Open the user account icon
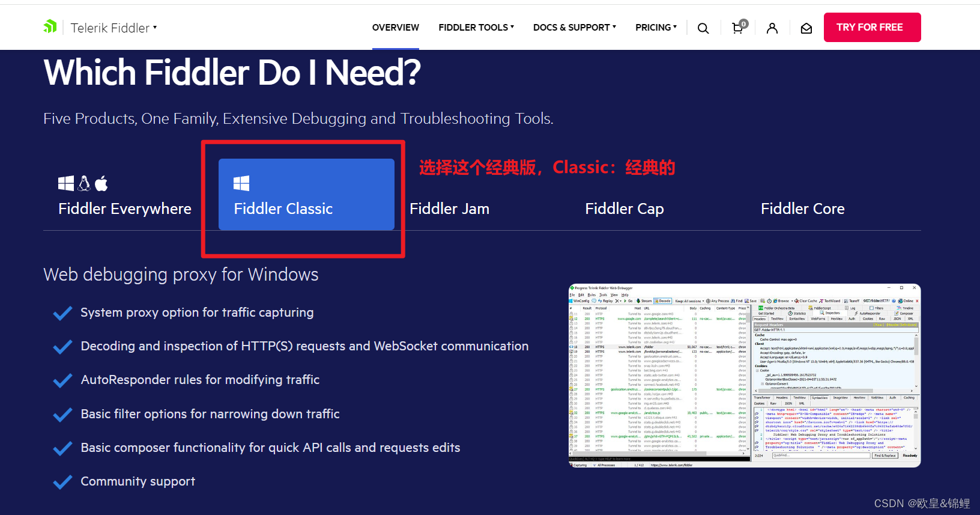 (772, 28)
